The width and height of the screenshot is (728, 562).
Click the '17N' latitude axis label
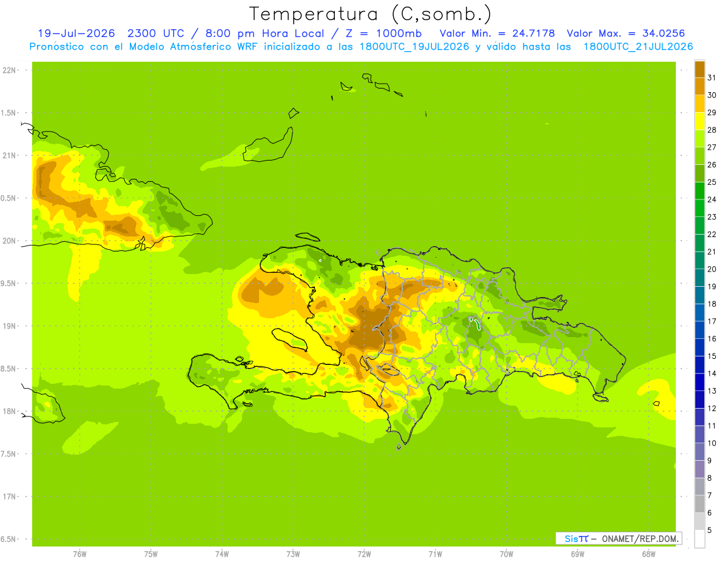[x=9, y=496]
